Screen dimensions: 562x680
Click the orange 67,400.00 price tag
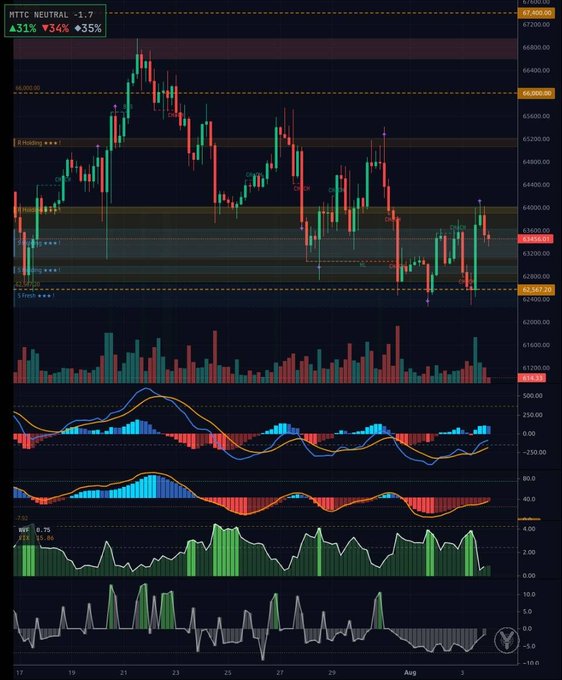tap(536, 13)
